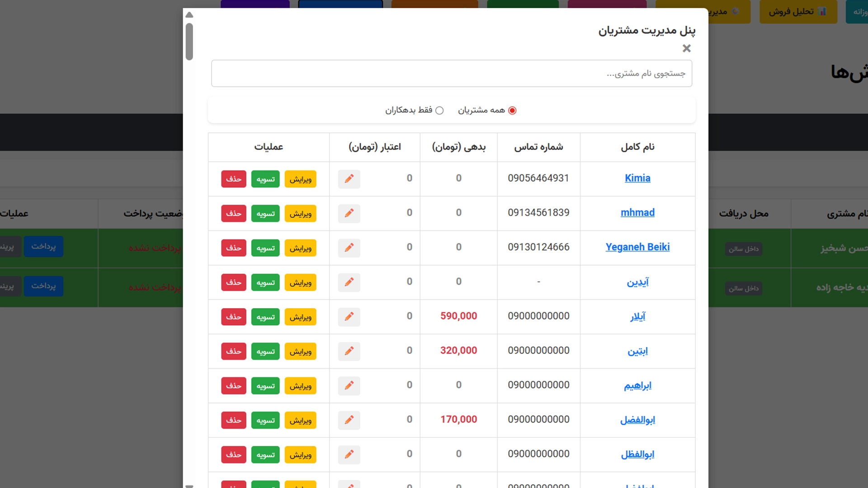The width and height of the screenshot is (868, 488).
Task: Open Kimia's customer profile link
Action: point(637,178)
